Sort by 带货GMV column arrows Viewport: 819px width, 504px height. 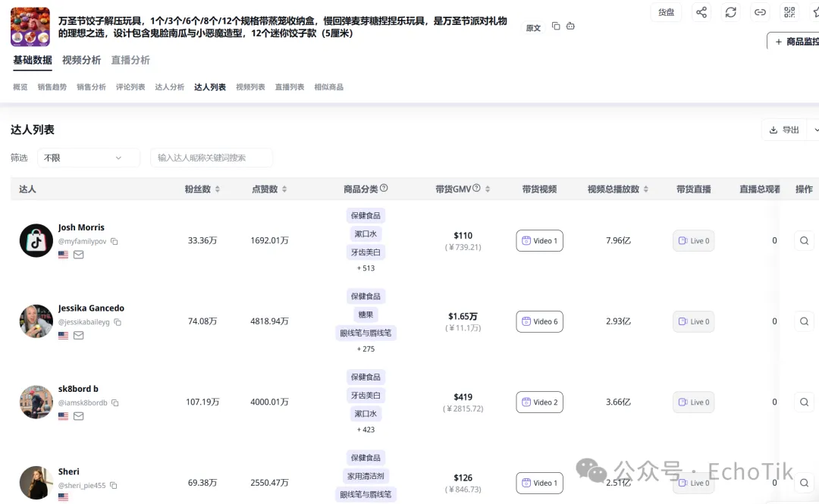point(488,189)
